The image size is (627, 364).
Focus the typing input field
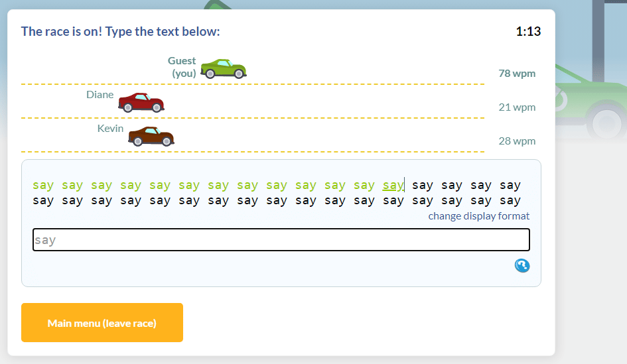coord(281,240)
